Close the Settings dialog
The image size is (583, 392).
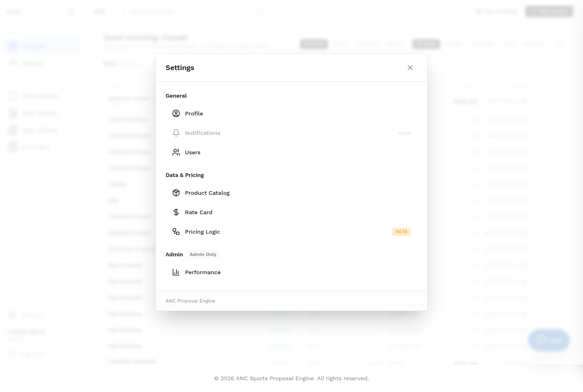pyautogui.click(x=410, y=68)
